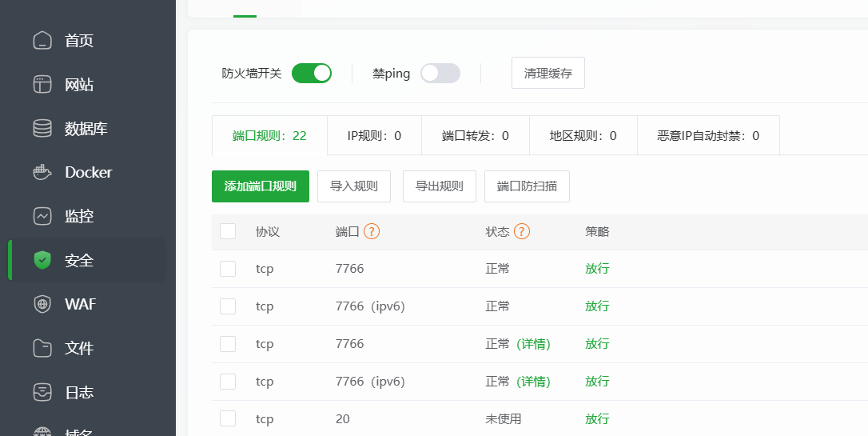The width and height of the screenshot is (868, 436).
Task: Select the Database (数据库) icon
Action: pyautogui.click(x=42, y=128)
